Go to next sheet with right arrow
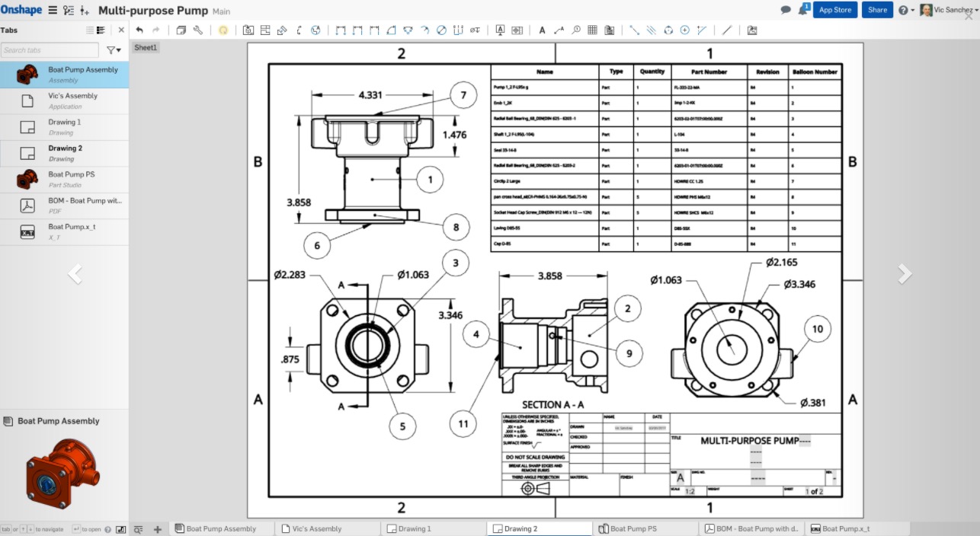Image resolution: width=980 pixels, height=536 pixels. click(905, 273)
